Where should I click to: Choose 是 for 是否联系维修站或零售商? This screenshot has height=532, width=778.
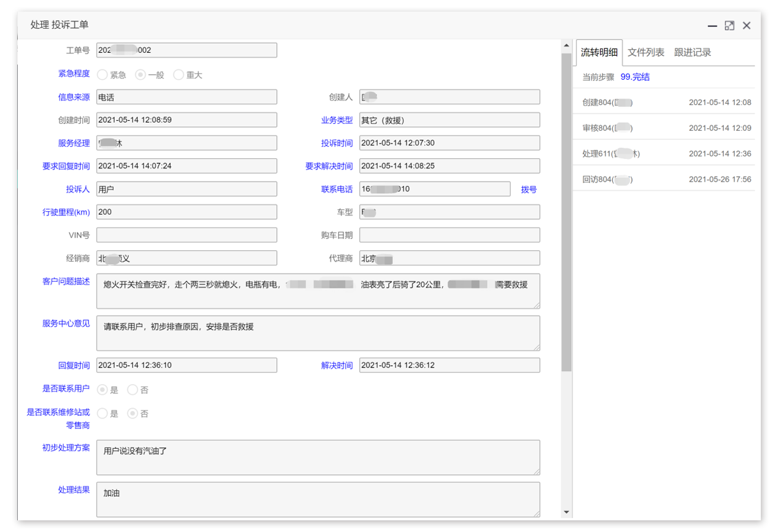[103, 414]
